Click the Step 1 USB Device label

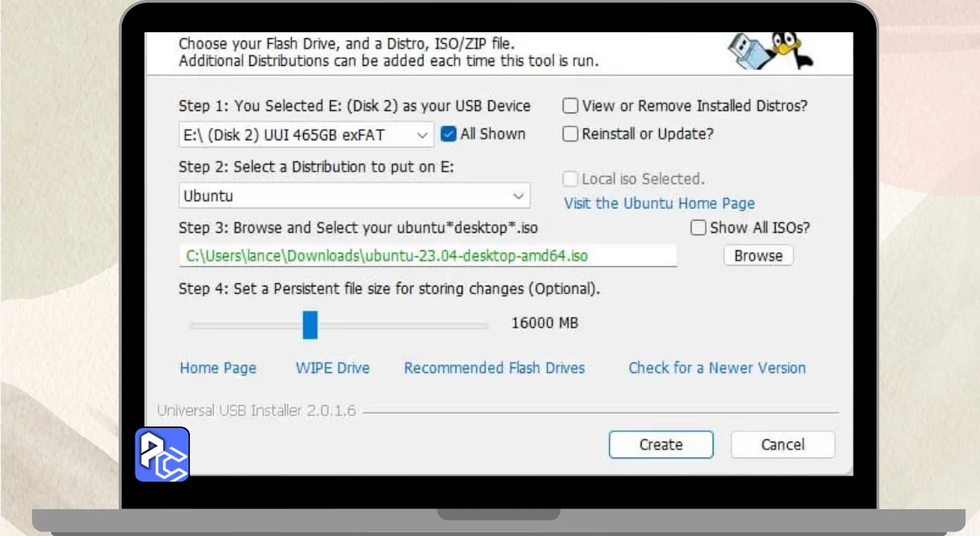[354, 106]
